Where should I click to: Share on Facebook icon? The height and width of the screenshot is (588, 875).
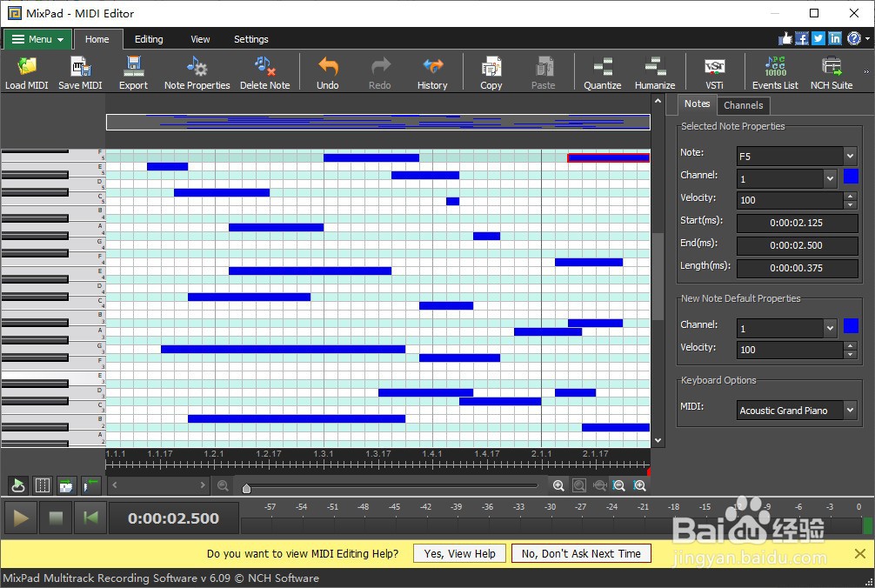click(x=802, y=38)
